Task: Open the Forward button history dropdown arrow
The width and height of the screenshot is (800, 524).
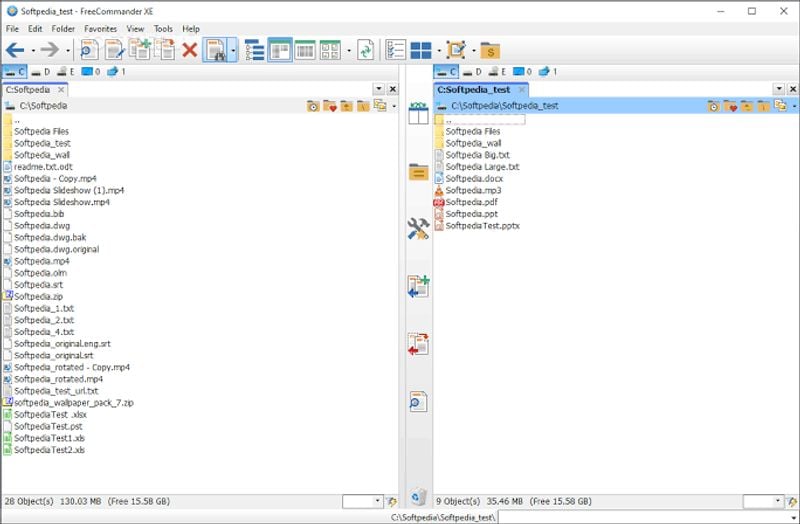Action: coord(68,51)
